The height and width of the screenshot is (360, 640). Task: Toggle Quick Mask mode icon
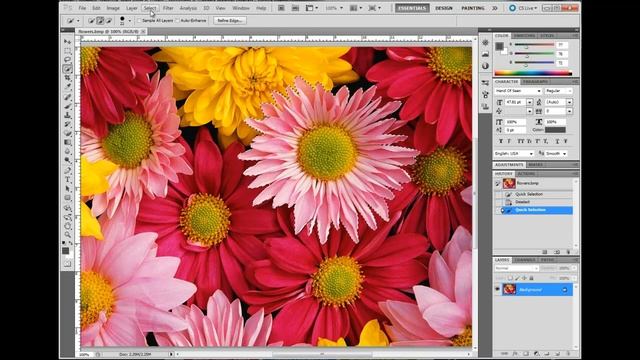(67, 264)
